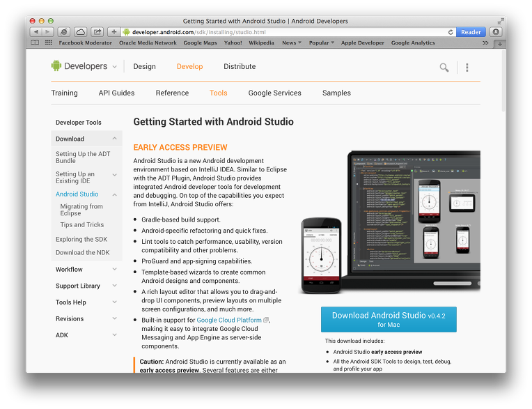Open the News bookmarks dropdown
The image size is (532, 409).
click(x=292, y=43)
